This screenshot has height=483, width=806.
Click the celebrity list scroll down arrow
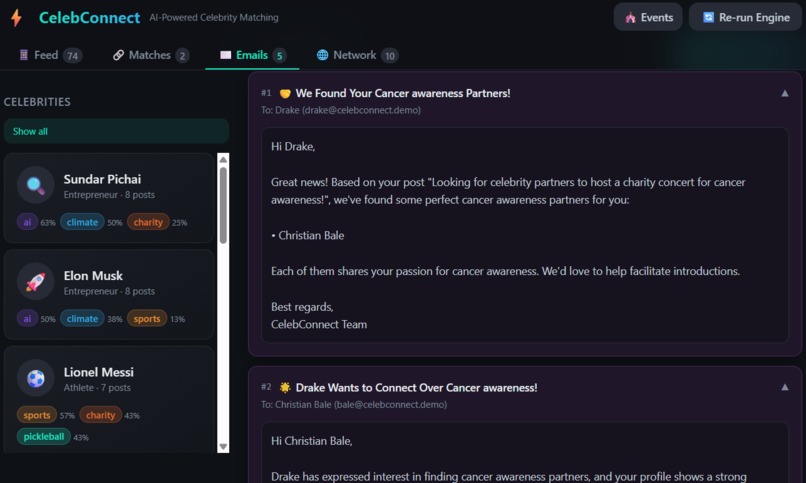223,447
